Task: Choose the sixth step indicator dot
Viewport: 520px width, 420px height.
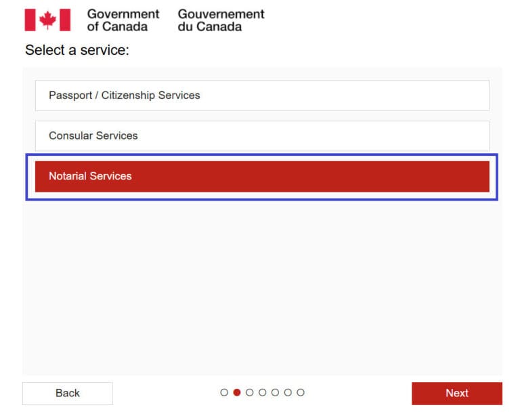Action: click(x=288, y=392)
